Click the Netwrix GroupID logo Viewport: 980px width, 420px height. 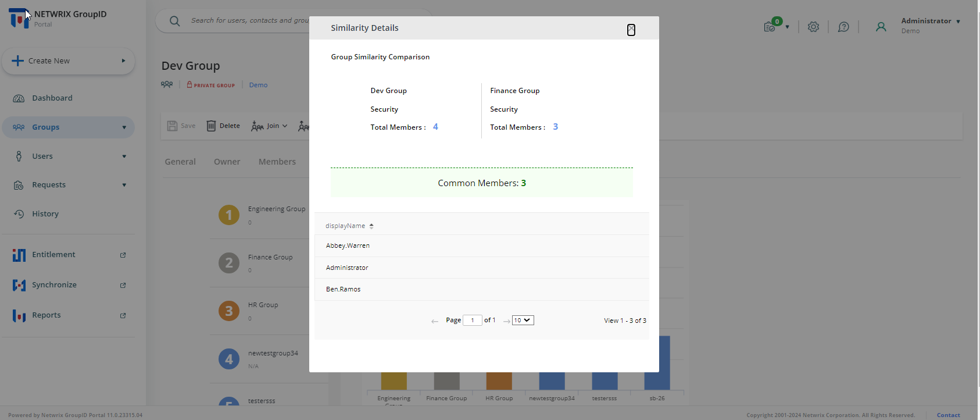click(x=19, y=18)
